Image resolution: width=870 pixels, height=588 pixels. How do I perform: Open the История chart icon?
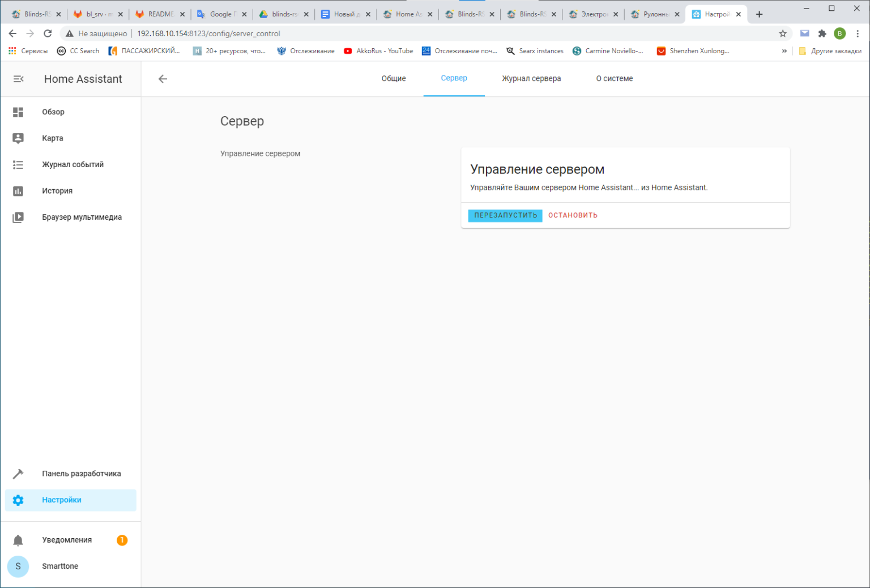[x=18, y=191]
